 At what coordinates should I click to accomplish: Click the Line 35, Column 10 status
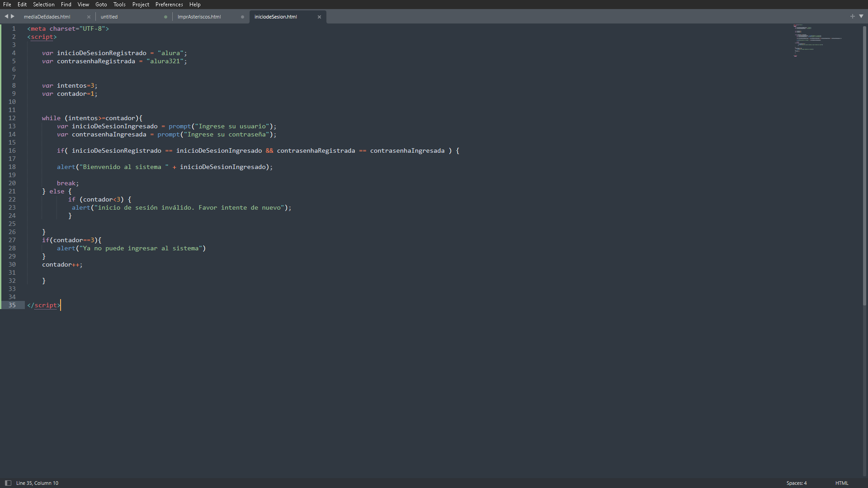coord(37,483)
